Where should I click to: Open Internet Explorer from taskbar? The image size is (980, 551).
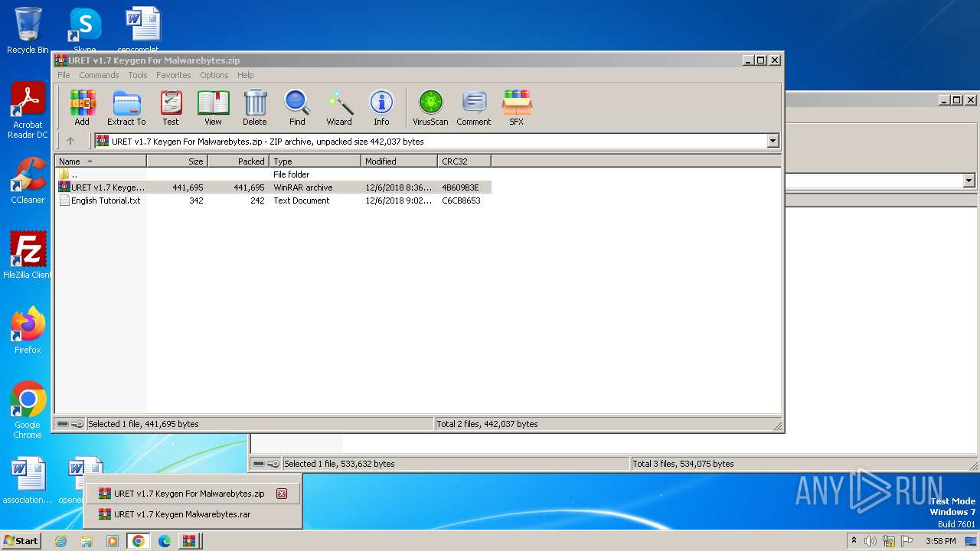(60, 541)
